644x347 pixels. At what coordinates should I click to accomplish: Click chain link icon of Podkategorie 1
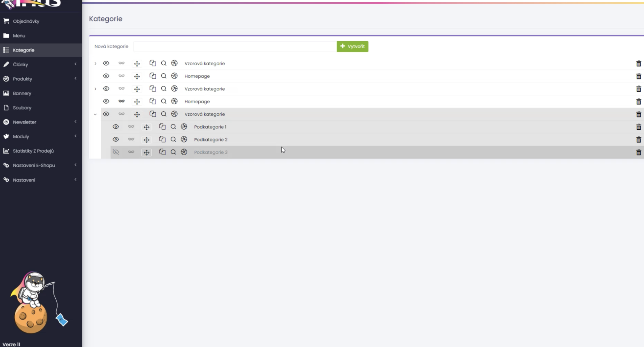pyautogui.click(x=131, y=127)
